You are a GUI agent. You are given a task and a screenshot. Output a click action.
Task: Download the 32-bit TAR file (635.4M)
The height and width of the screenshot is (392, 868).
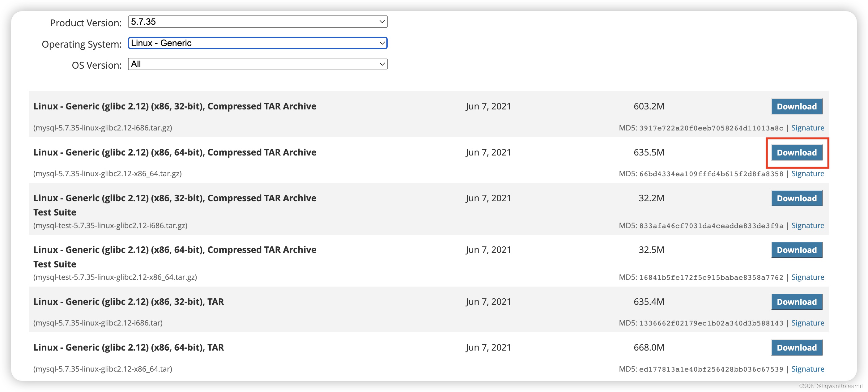tap(797, 302)
